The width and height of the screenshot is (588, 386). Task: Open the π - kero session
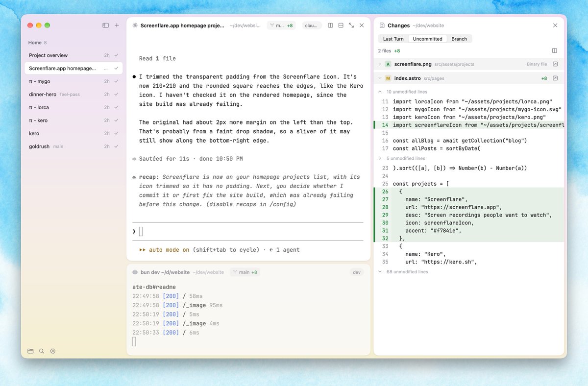[x=73, y=120]
